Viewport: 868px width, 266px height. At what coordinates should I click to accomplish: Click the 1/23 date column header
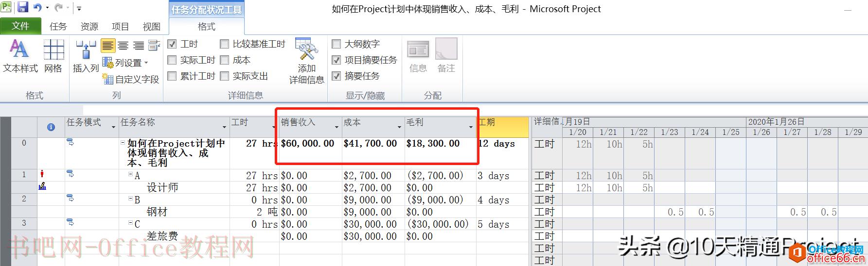tap(670, 132)
